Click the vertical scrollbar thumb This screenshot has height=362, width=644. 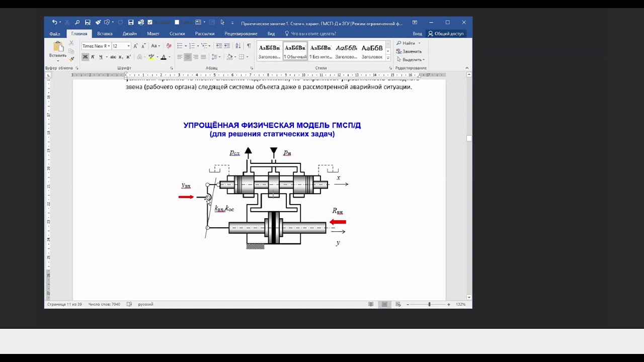(469, 138)
